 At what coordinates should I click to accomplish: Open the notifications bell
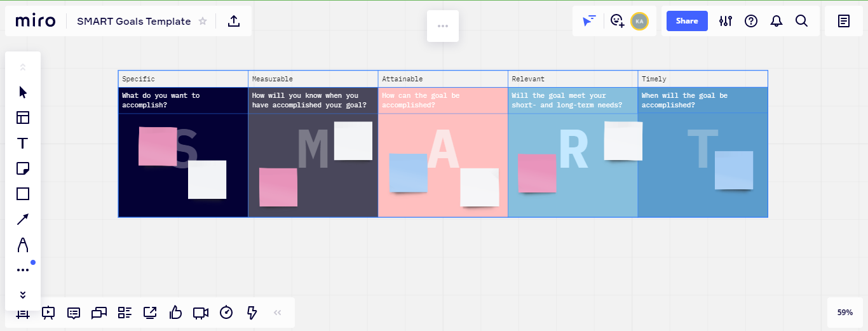[x=776, y=21]
